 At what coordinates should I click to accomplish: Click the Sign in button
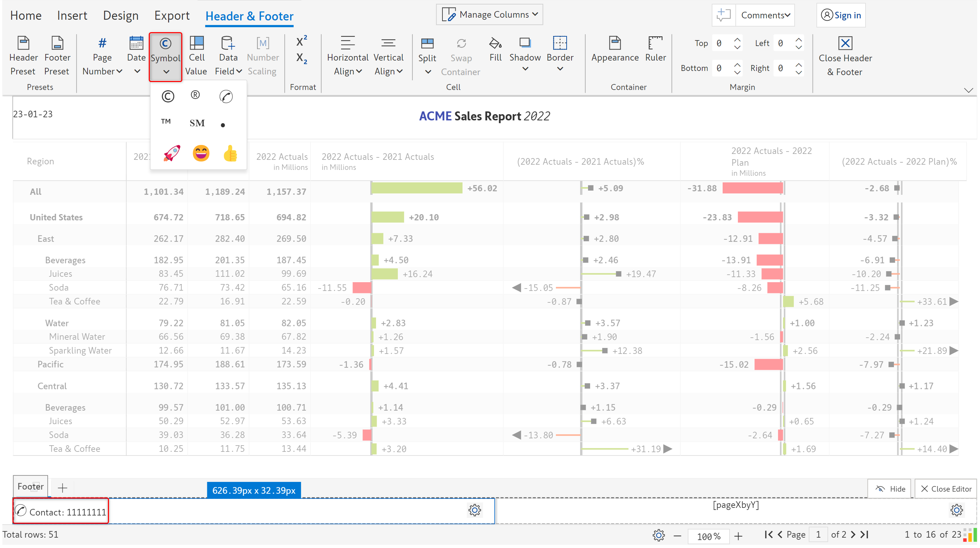pyautogui.click(x=841, y=15)
